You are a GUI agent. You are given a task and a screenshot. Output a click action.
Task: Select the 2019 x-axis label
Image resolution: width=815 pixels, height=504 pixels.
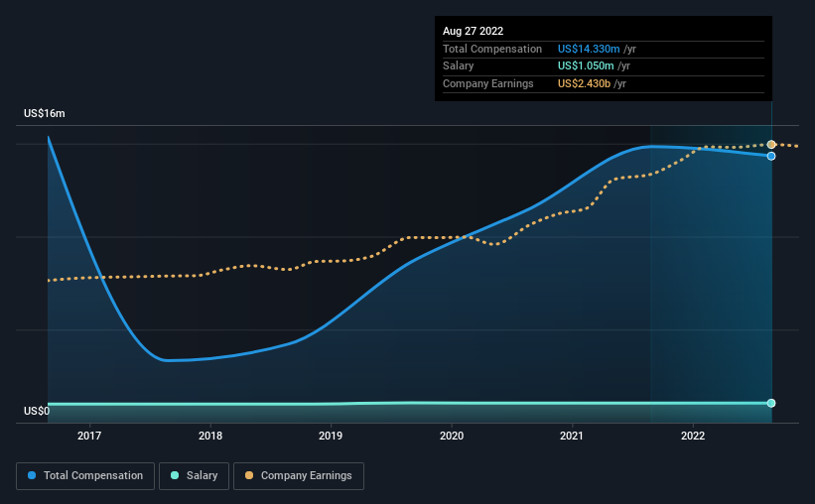[331, 436]
